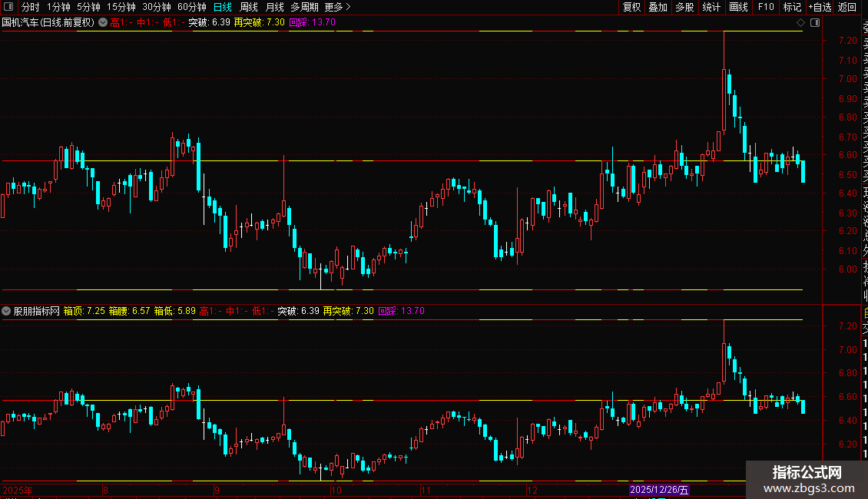The image size is (868, 499).
Task: Click the month 12 label on time axis
Action: 532,490
